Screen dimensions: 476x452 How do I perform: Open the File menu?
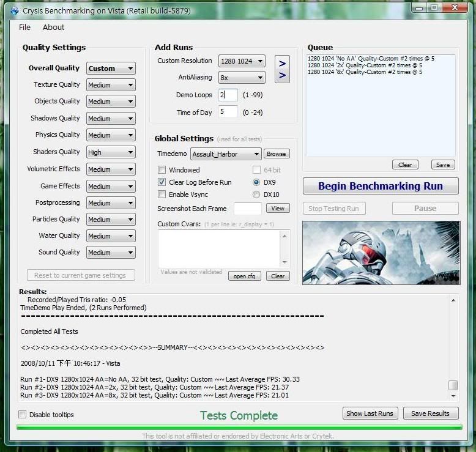click(24, 28)
